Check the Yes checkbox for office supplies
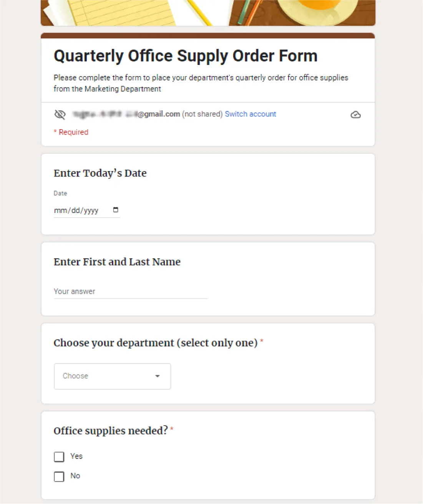This screenshot has height=504, width=423. [x=59, y=457]
